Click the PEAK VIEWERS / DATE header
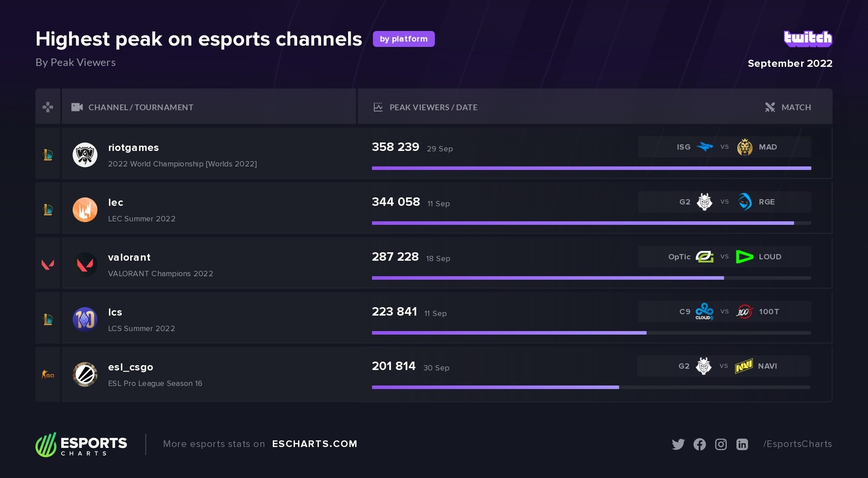The height and width of the screenshot is (478, 868). pos(433,107)
